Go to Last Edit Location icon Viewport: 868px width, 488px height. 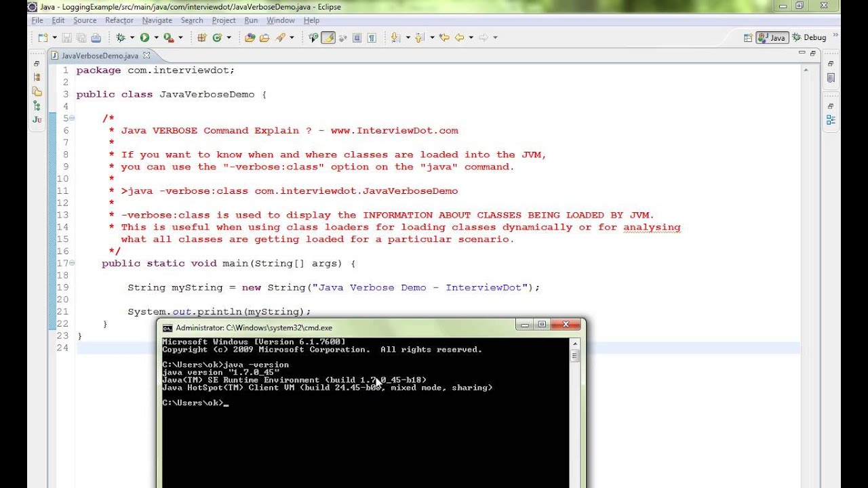(444, 38)
